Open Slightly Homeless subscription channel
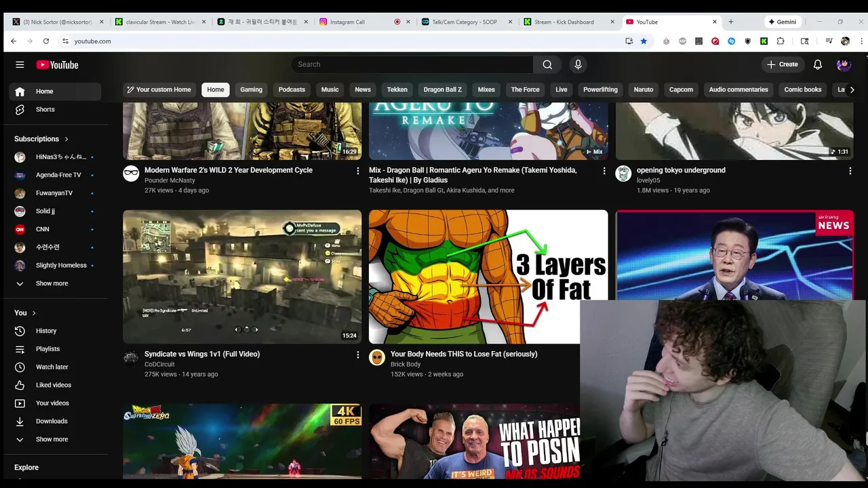Image resolution: width=868 pixels, height=488 pixels. click(55, 265)
